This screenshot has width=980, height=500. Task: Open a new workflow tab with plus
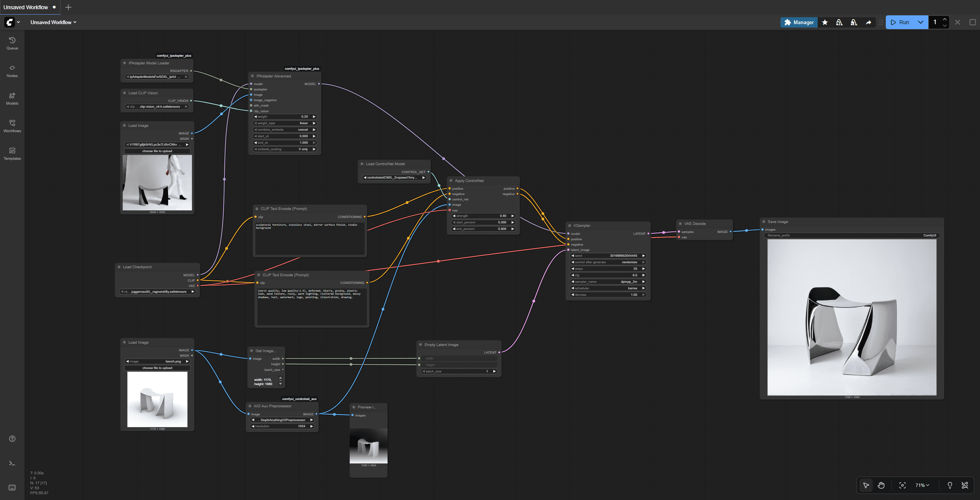click(68, 7)
